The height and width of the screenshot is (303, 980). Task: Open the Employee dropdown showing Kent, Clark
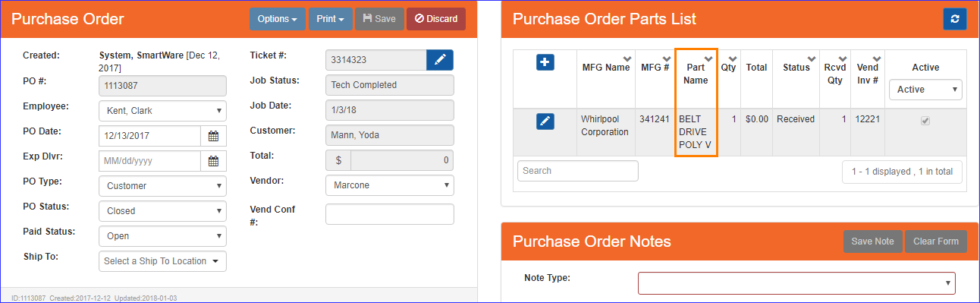pyautogui.click(x=162, y=111)
